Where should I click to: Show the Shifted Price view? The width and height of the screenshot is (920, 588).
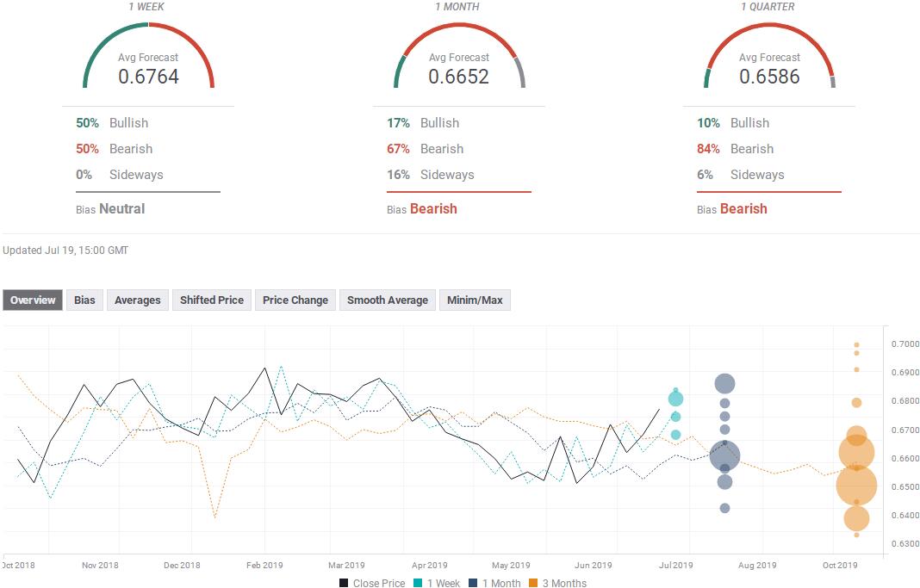212,300
